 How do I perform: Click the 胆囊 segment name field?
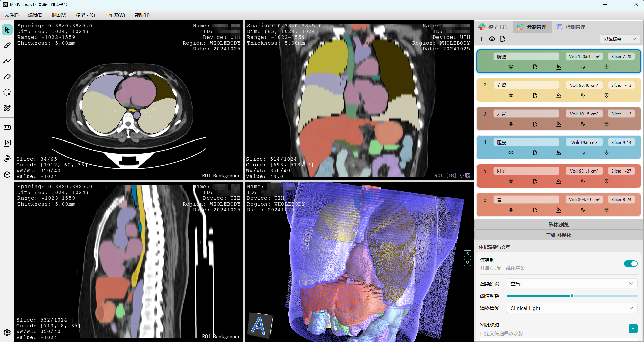point(526,143)
